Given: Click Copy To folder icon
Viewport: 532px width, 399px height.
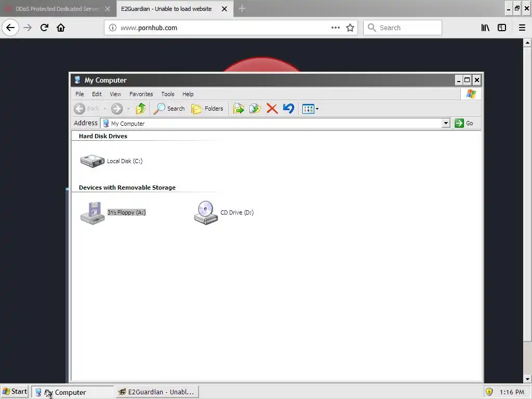Looking at the screenshot, I should click(255, 109).
